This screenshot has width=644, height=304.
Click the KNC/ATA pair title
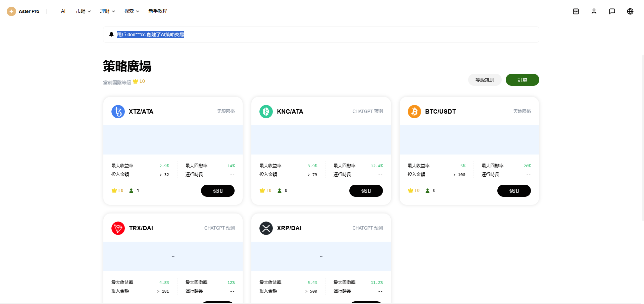tap(290, 112)
